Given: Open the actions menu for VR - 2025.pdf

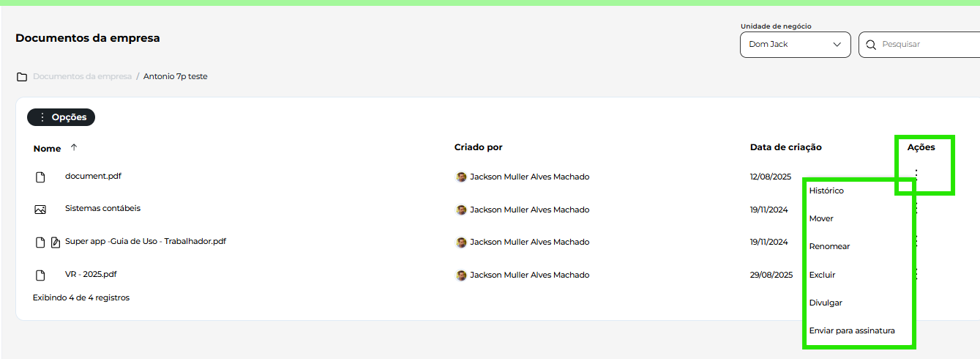Looking at the screenshot, I should point(916,274).
